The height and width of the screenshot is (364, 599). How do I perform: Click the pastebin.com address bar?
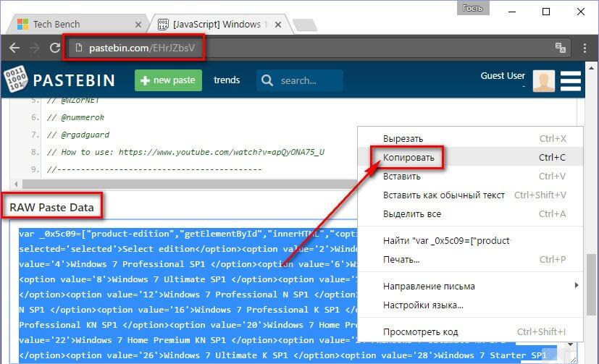319,48
